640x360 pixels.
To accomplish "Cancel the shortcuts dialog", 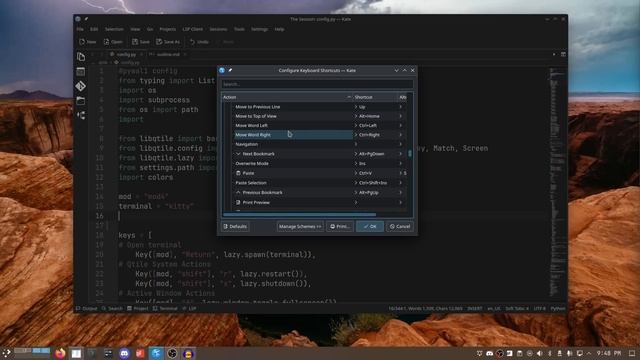I will 400,227.
